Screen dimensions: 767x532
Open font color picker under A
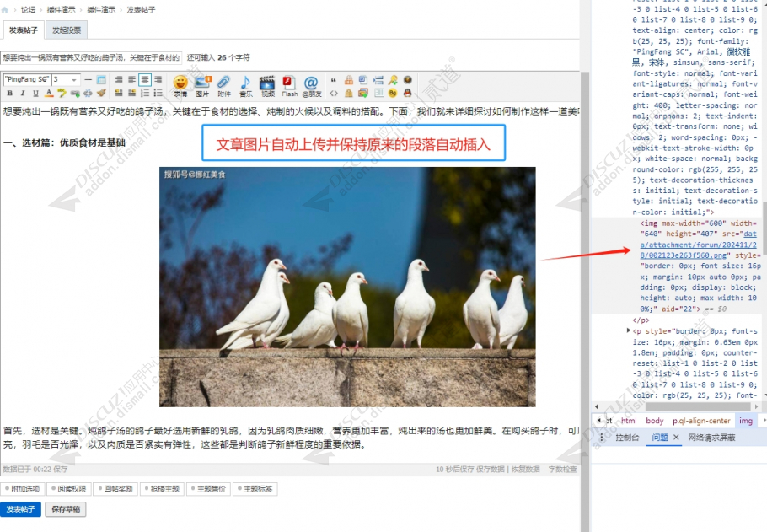click(48, 93)
